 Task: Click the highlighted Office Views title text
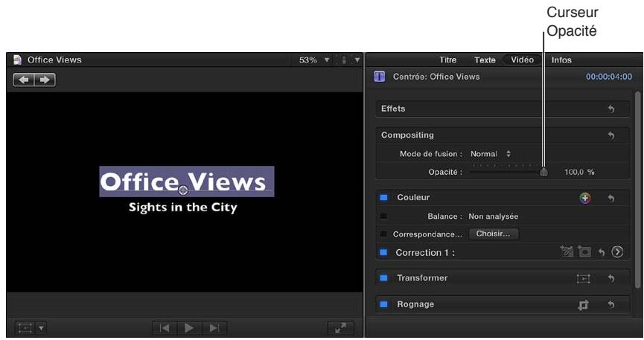[x=186, y=182]
